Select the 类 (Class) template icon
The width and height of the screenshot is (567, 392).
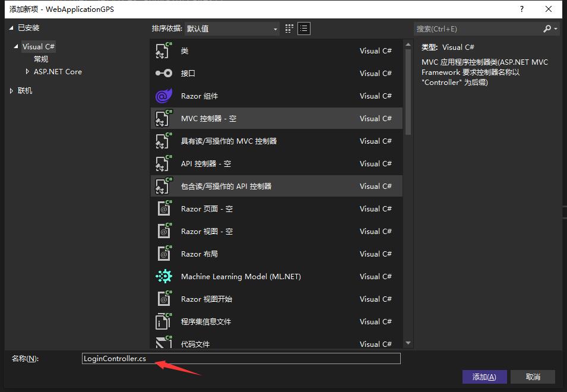(x=163, y=51)
